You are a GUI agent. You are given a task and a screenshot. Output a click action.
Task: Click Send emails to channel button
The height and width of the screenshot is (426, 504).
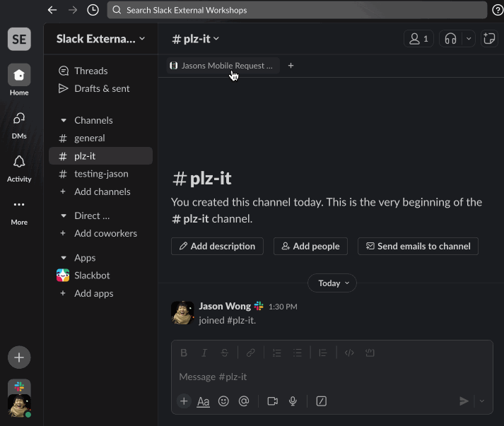418,246
